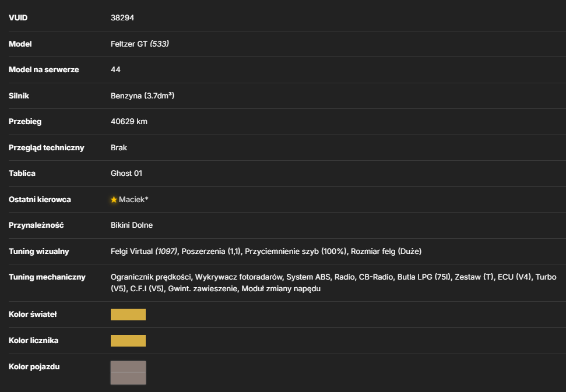Select the Kolor świateł yellow swatch

click(128, 315)
